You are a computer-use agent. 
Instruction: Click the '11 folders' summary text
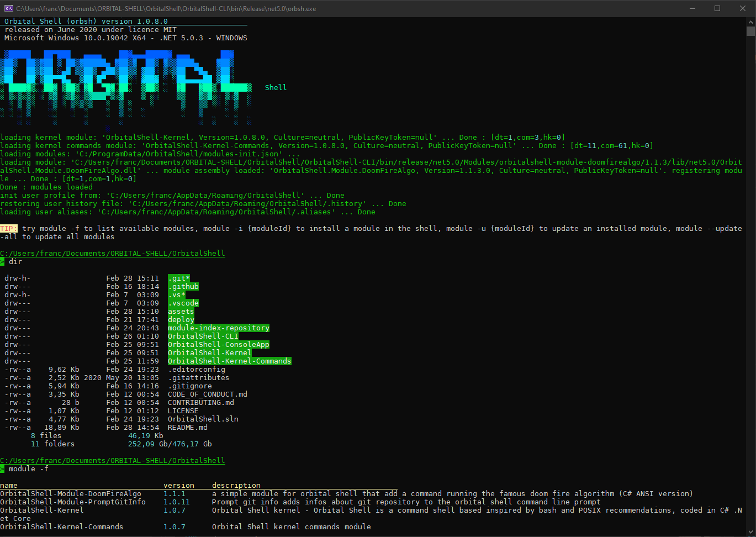53,444
